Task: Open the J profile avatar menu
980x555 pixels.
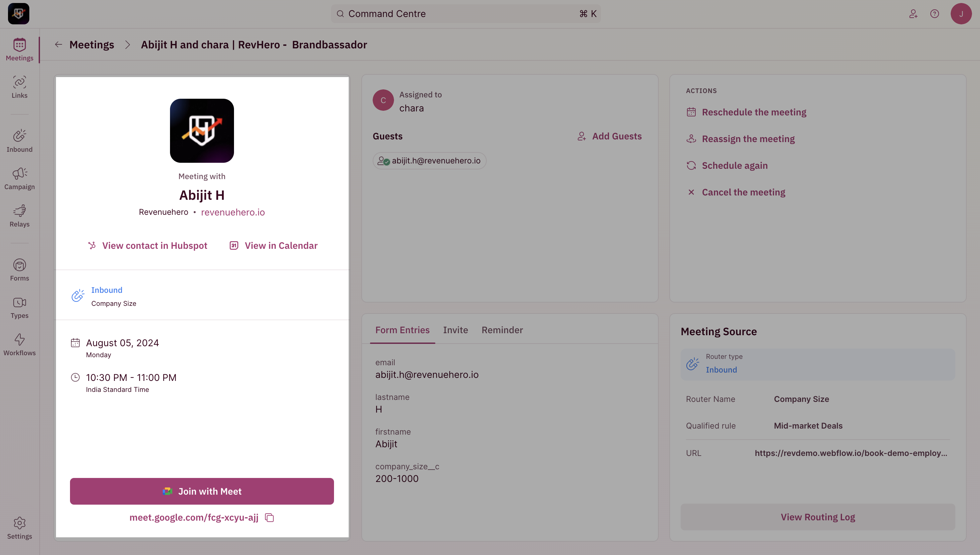Action: [961, 14]
